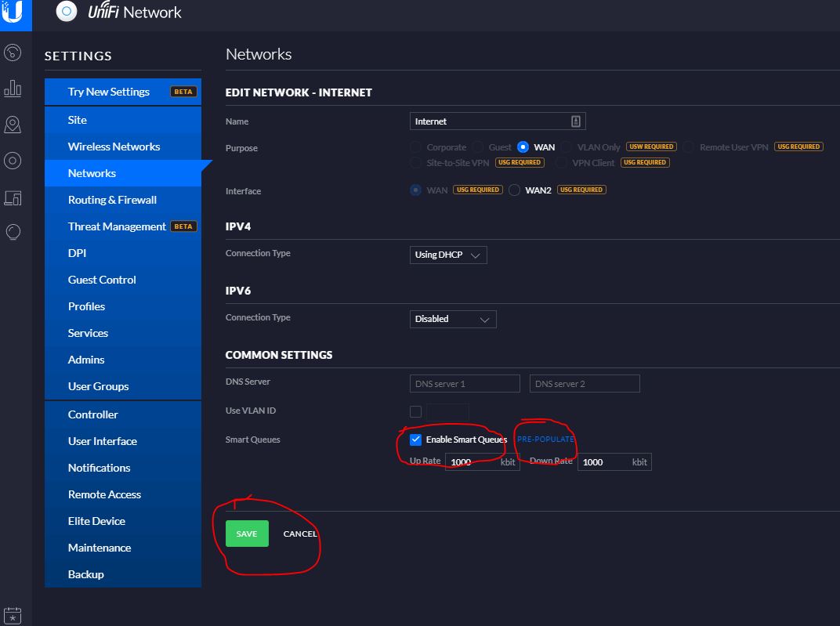Open the IPV4 Connection Type dropdown
The image size is (840, 626).
coord(447,254)
